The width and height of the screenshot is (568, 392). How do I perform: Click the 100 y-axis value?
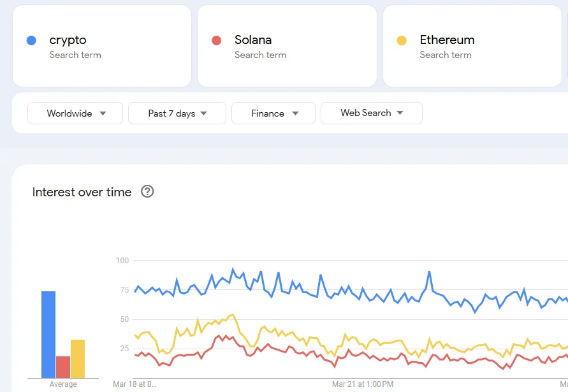pyautogui.click(x=122, y=260)
